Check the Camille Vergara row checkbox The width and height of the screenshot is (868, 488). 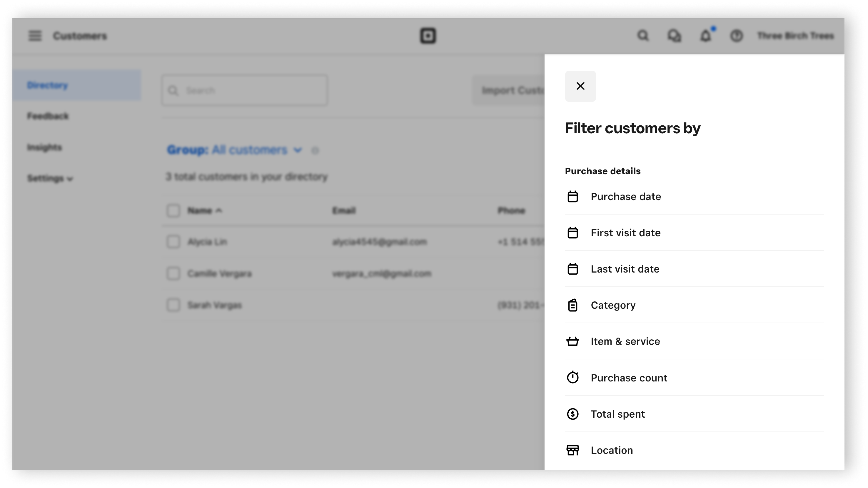click(x=173, y=273)
